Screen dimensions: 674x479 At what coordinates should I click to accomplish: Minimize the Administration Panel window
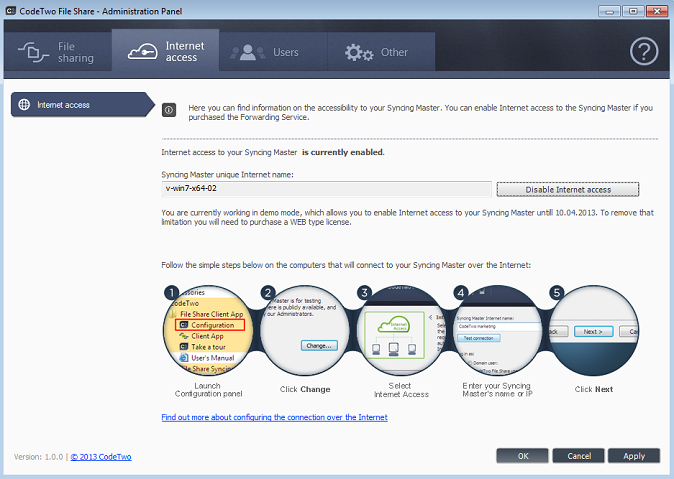click(610, 11)
